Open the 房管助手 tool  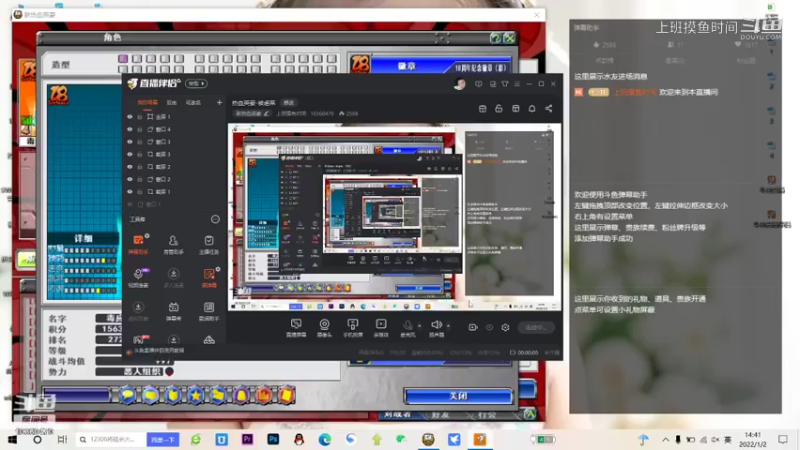pyautogui.click(x=173, y=244)
